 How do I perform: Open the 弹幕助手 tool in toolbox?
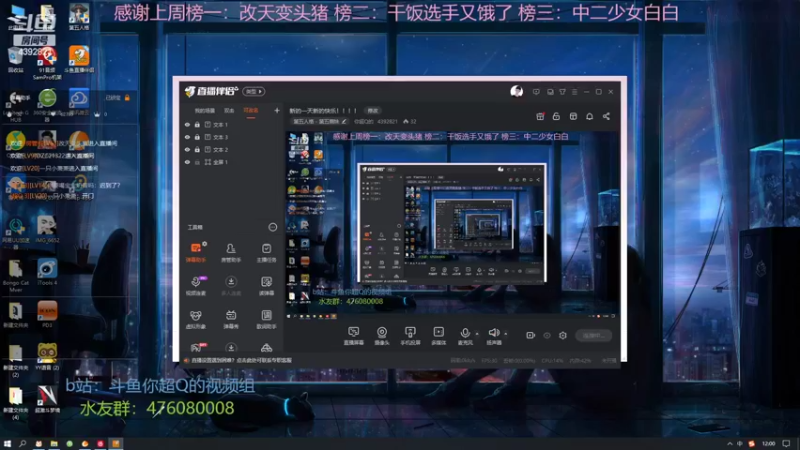195,252
